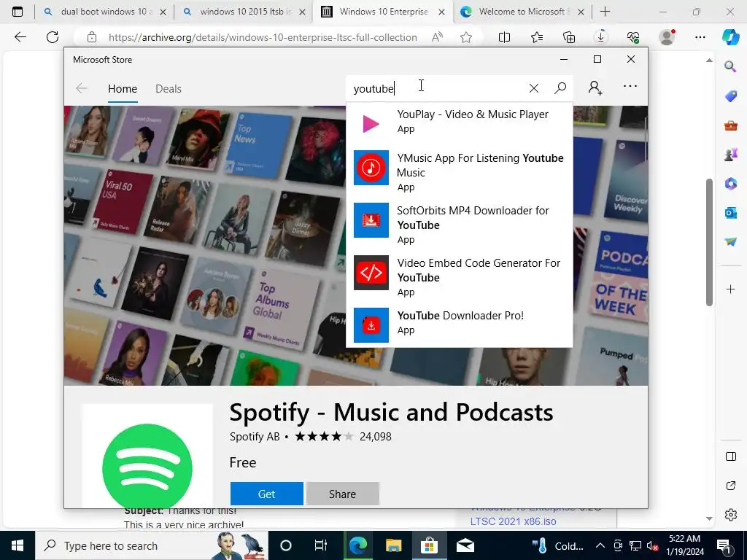Image resolution: width=747 pixels, height=560 pixels.
Task: Click the Get button for Spotify
Action: pyautogui.click(x=267, y=494)
